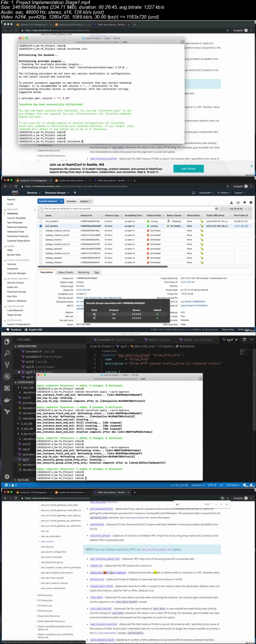Tick checkbox for instance i-06e18cabfe6700698
The image size is (256, 644).
click(41, 249)
